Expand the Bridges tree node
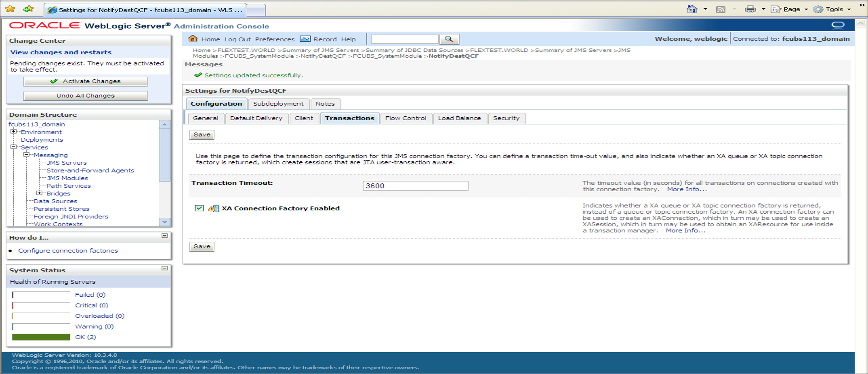This screenshot has width=868, height=374. (39, 193)
